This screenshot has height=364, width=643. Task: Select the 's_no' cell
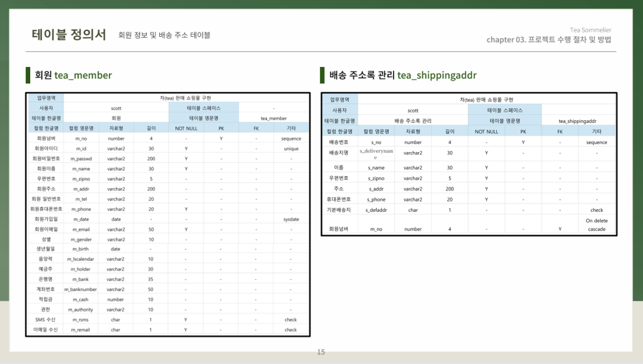click(x=376, y=142)
